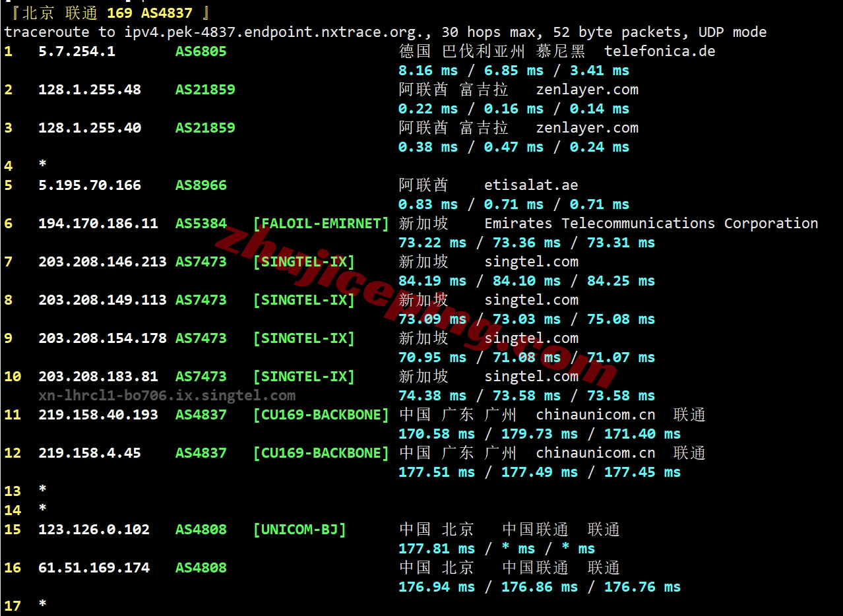Screen dimensions: 843x616
Task: Click IP address 219.158.4.45
Action: pos(89,453)
